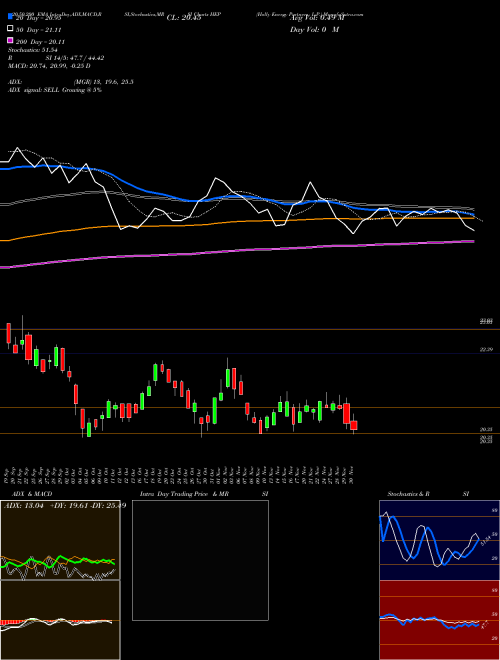This screenshot has width=500, height=660.
Task: Open the ADX green line chart panel
Action: pyautogui.click(x=60, y=540)
